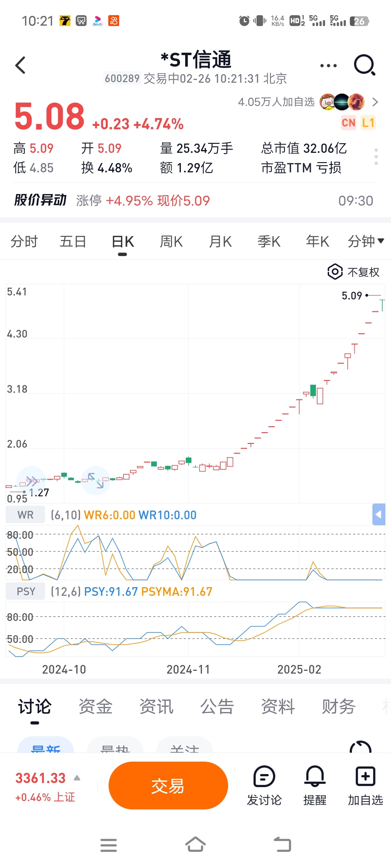Open follower avatars next to 加自选 count
Screen dimensions: 391x868
pos(342,102)
